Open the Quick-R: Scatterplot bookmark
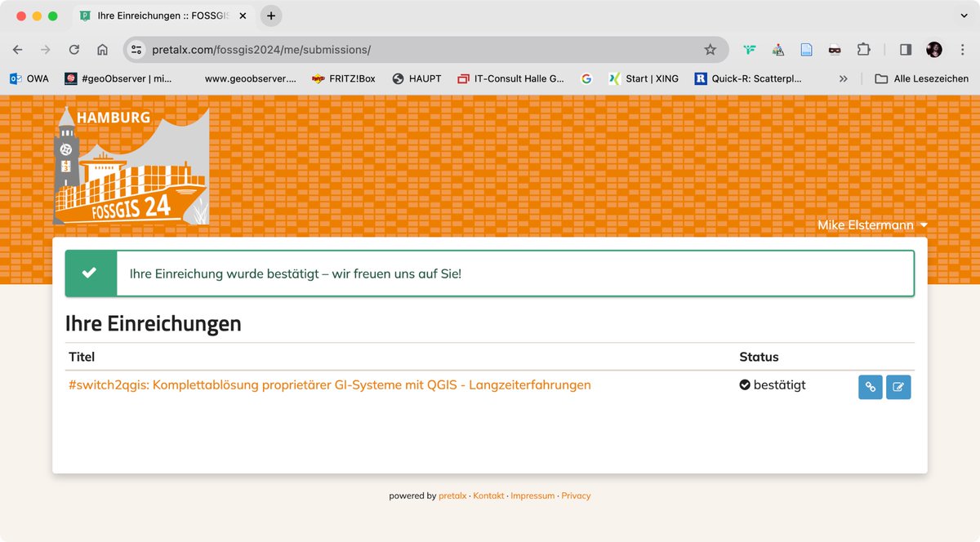The height and width of the screenshot is (542, 980). coord(748,79)
